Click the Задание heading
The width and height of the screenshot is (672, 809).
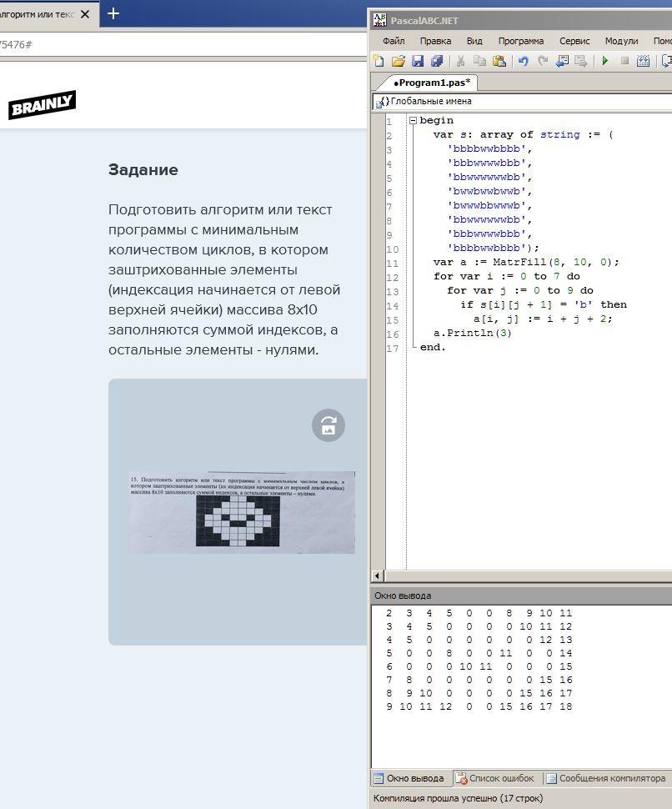point(143,170)
